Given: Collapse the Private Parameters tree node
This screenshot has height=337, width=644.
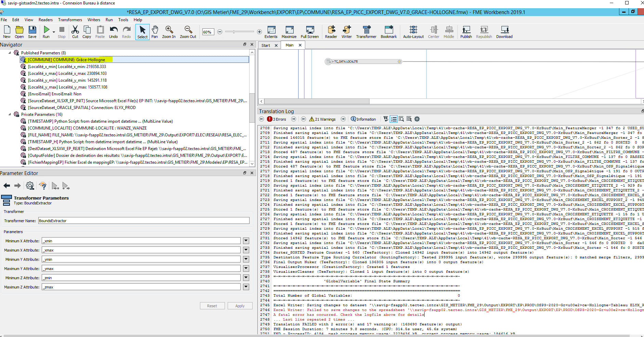Looking at the screenshot, I should 10,114.
